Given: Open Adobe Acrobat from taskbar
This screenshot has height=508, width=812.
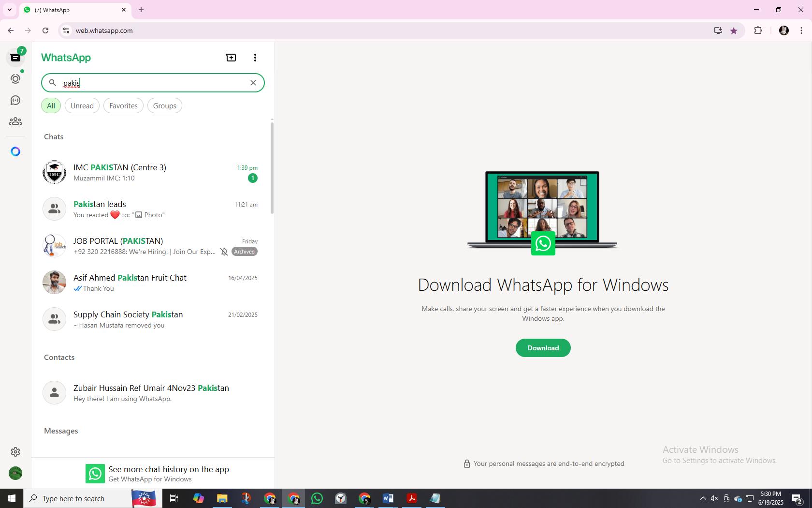Looking at the screenshot, I should pyautogui.click(x=412, y=498).
